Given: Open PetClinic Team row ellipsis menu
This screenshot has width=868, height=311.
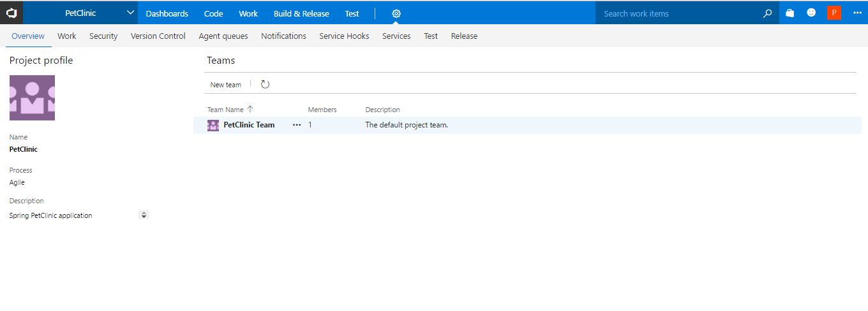Looking at the screenshot, I should pyautogui.click(x=297, y=125).
